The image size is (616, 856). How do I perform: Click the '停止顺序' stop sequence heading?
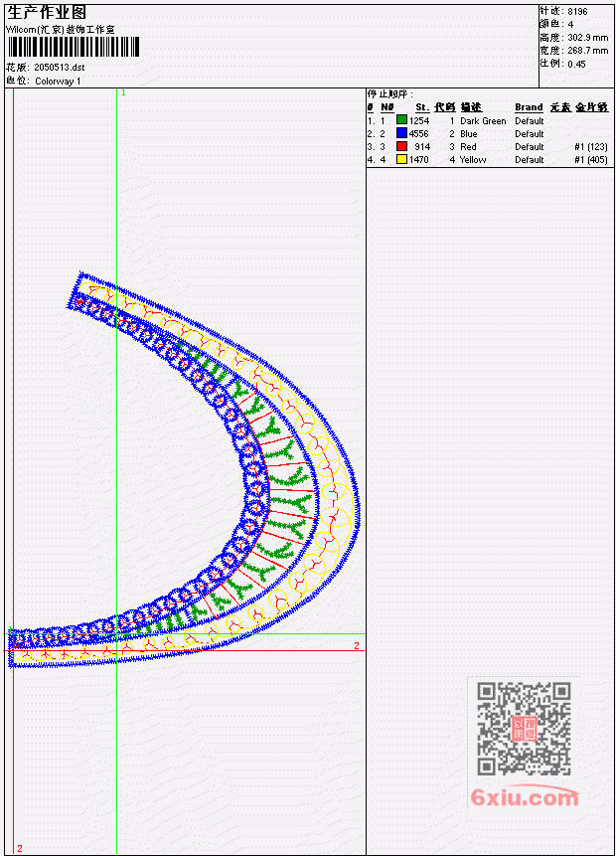(390, 94)
